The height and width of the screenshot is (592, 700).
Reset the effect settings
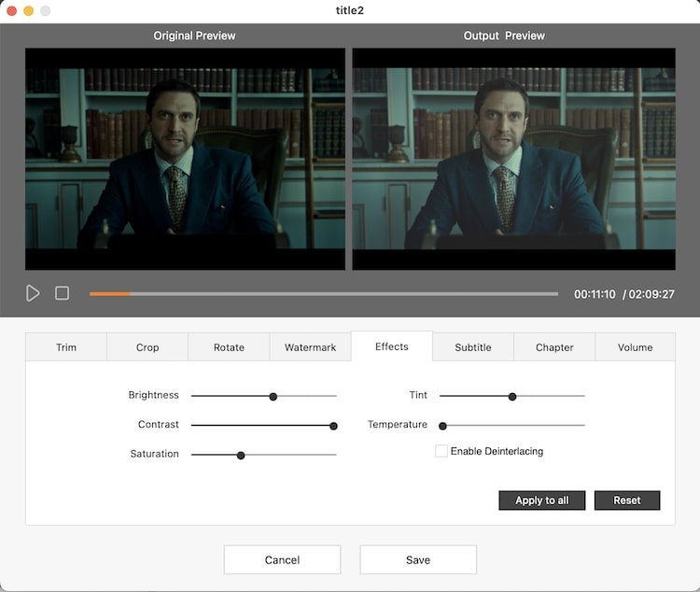(x=627, y=500)
